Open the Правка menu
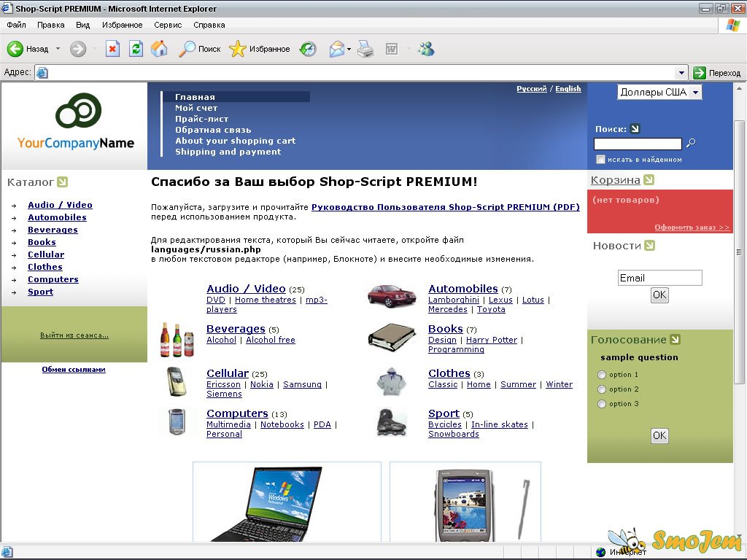Image resolution: width=747 pixels, height=560 pixels. click(51, 25)
